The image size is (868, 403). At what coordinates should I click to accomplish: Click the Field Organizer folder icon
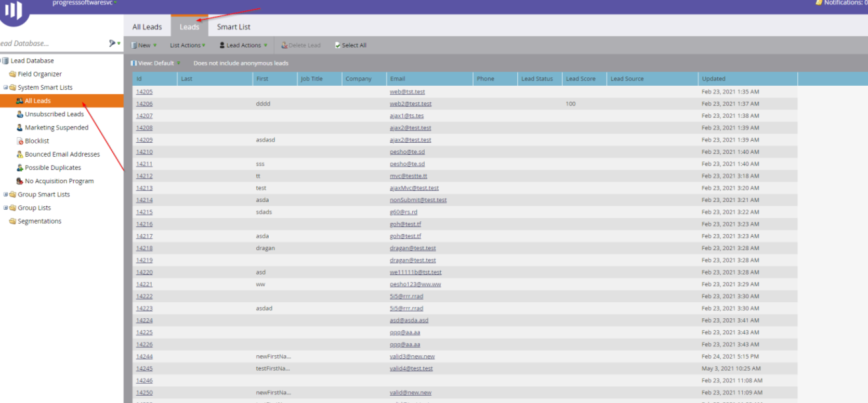tap(12, 74)
